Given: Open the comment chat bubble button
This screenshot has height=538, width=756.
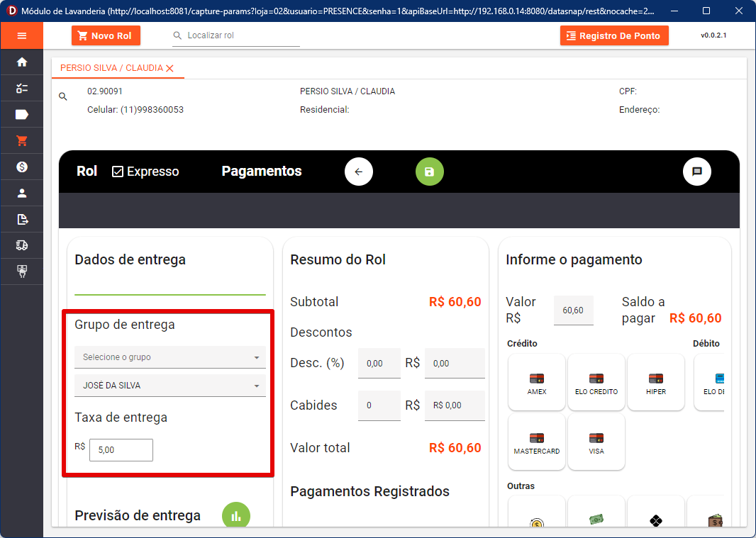Looking at the screenshot, I should (696, 172).
